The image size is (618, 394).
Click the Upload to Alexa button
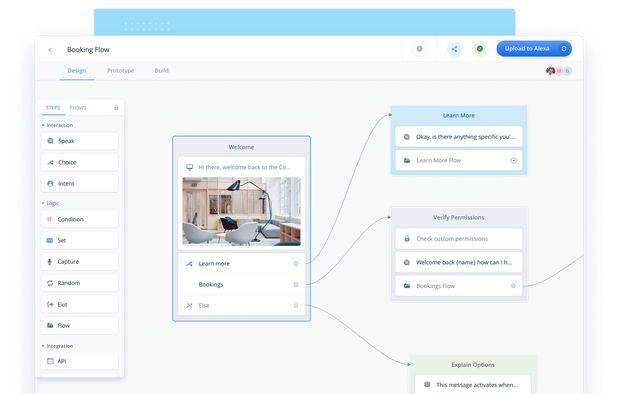tap(534, 49)
